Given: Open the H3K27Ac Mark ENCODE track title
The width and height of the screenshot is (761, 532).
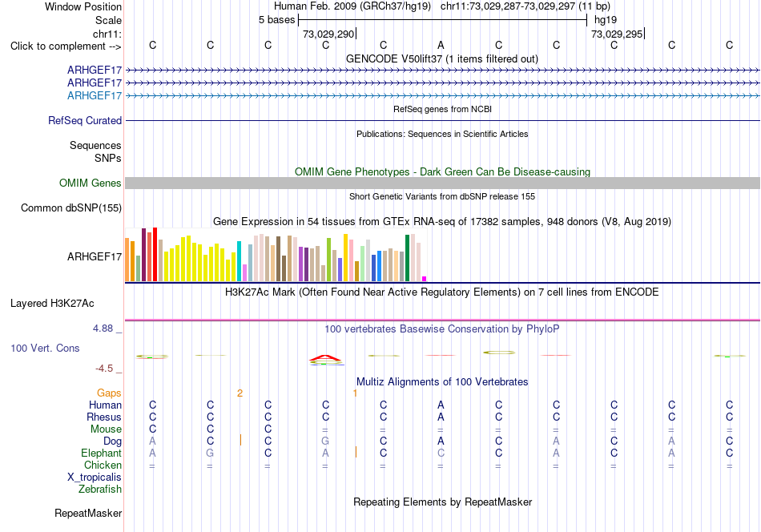Looking at the screenshot, I should [x=441, y=292].
